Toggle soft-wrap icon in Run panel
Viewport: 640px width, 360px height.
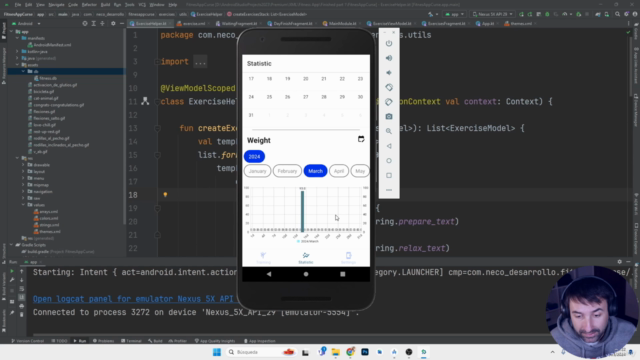(x=22, y=289)
